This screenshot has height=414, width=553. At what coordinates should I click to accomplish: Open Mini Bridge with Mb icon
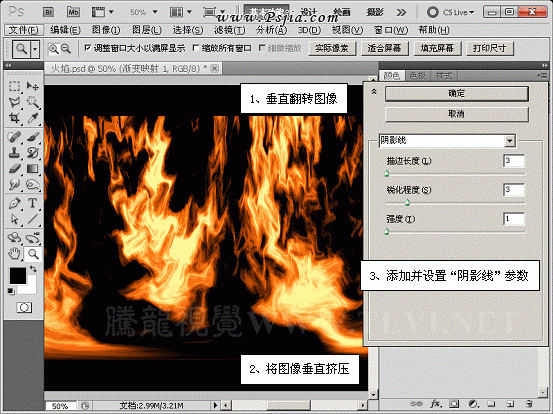pos(73,12)
